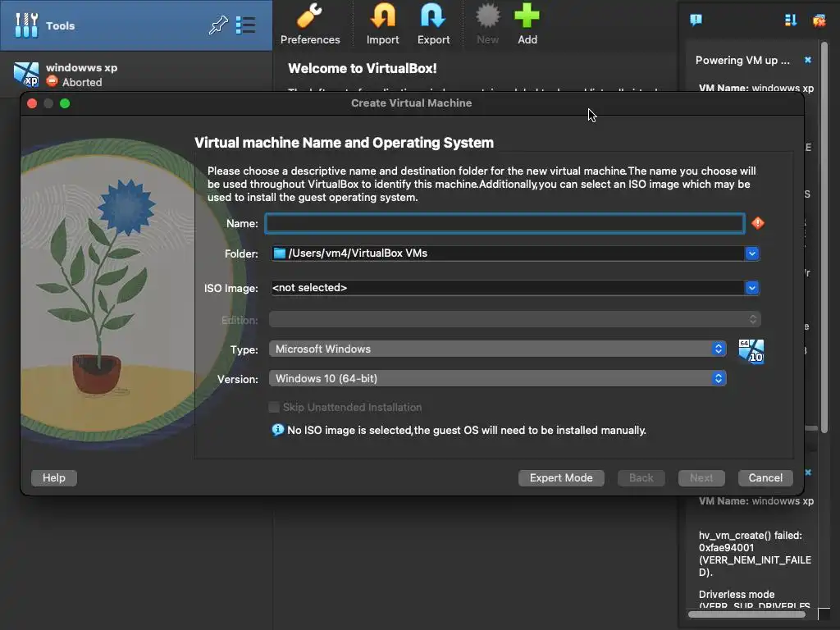Viewport: 840px width, 630px height.
Task: Open Preferences from the VirtualBox toolbar
Action: click(309, 24)
